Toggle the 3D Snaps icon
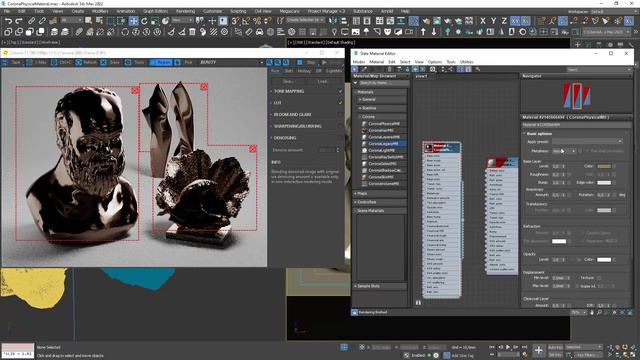The height and width of the screenshot is (360, 640). [x=236, y=20]
